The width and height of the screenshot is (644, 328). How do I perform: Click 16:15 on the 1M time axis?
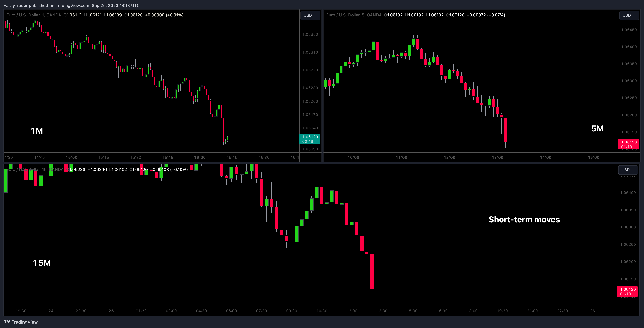click(232, 158)
